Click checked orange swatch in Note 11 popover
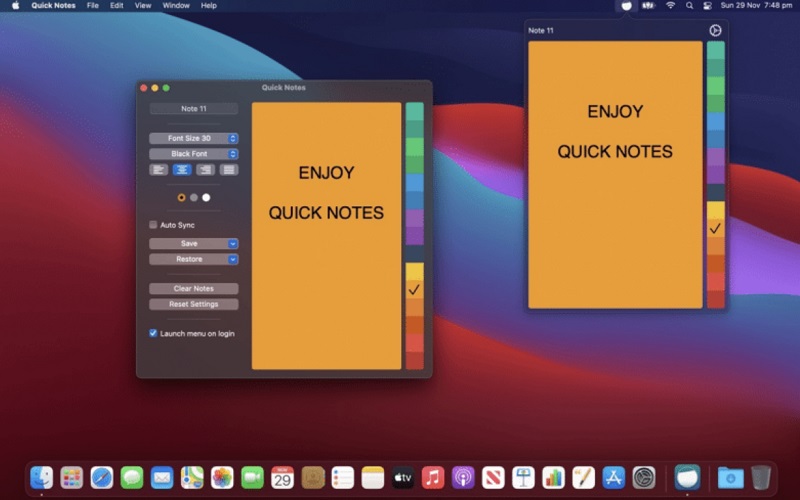 715,228
